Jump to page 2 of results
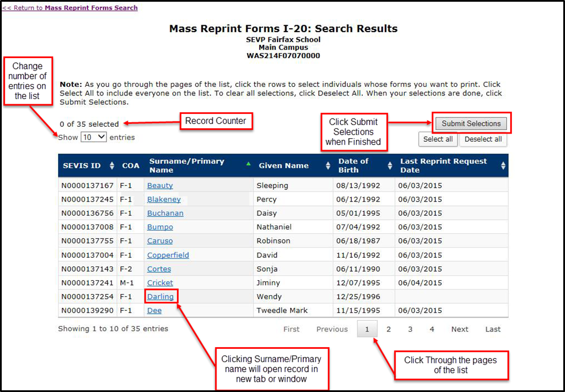 tap(388, 329)
